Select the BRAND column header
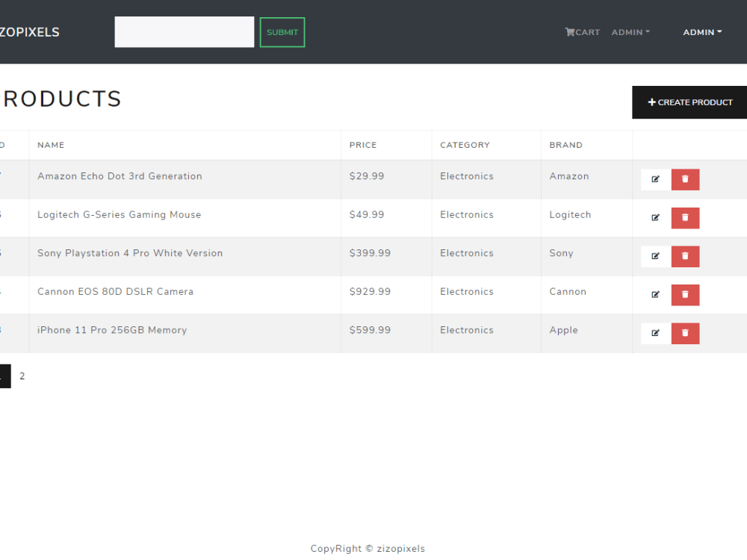Screen dimensions: 747x560 point(565,146)
